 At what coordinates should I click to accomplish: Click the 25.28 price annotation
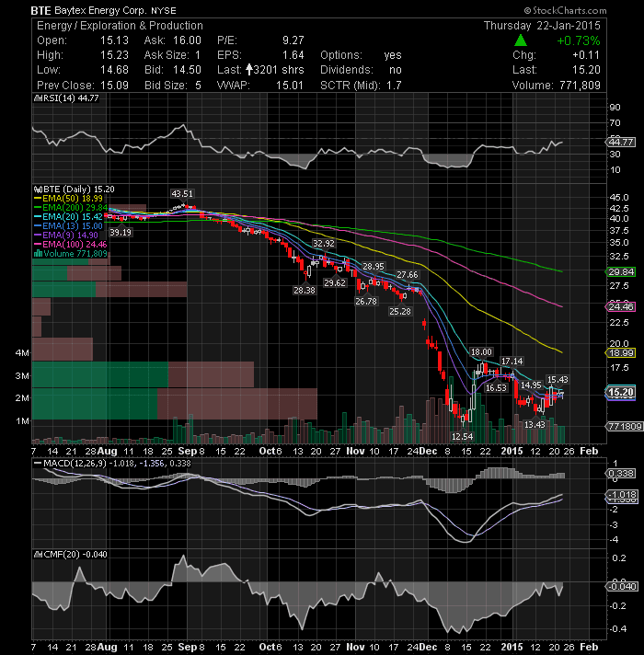(x=399, y=311)
